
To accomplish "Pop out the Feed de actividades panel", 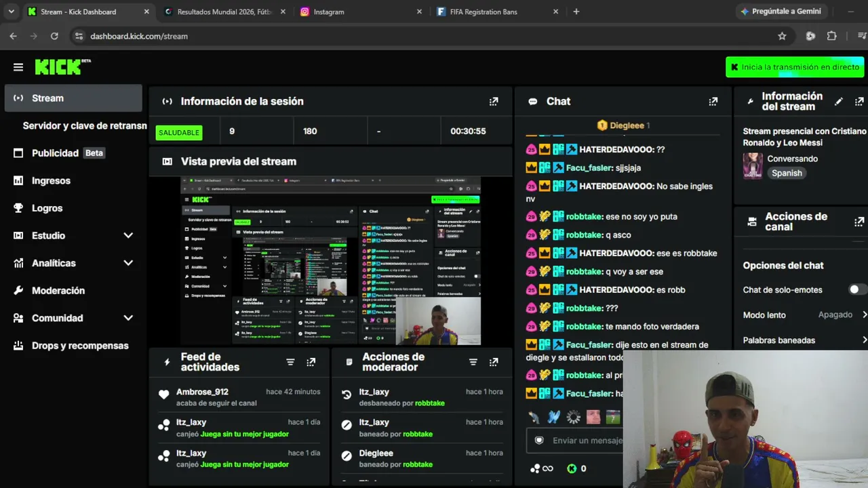I will pos(311,362).
